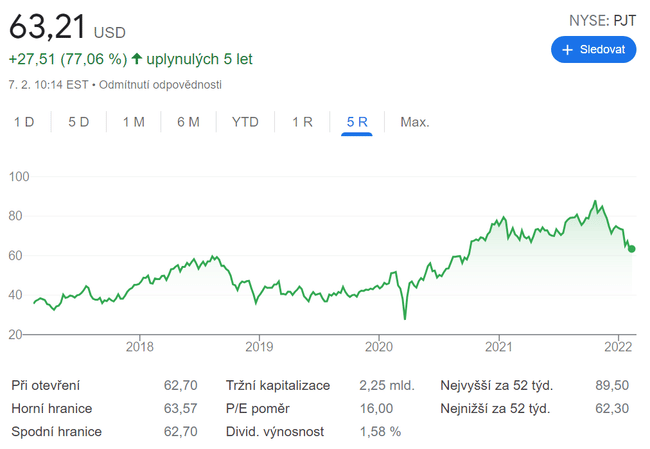Image resolution: width=650 pixels, height=449 pixels.
Task: Click the green up arrow icon
Action: point(136,59)
